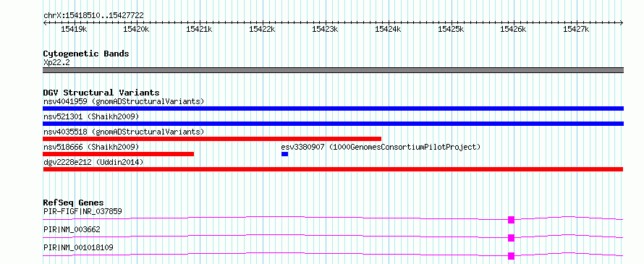Click the RefSeq Genes track heading

pos(74,203)
